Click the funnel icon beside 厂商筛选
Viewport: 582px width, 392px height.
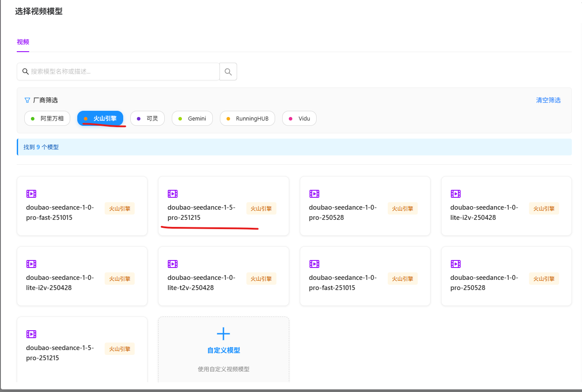coord(27,100)
